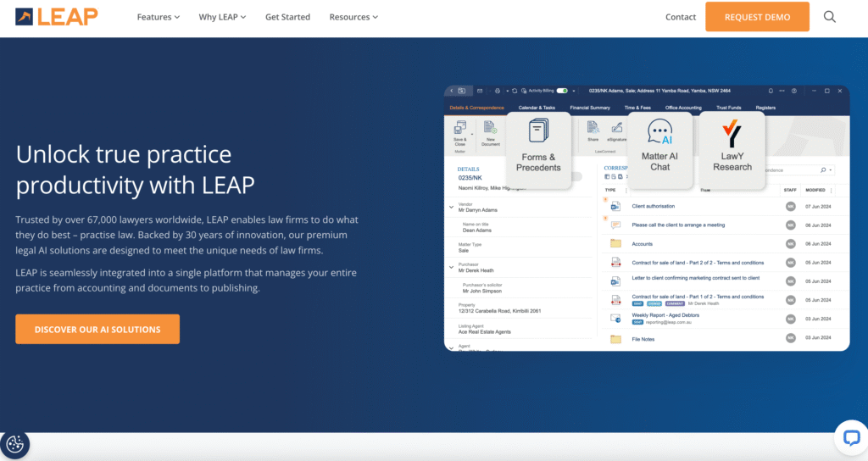Expand the Features menu
868x461 pixels.
(x=159, y=17)
